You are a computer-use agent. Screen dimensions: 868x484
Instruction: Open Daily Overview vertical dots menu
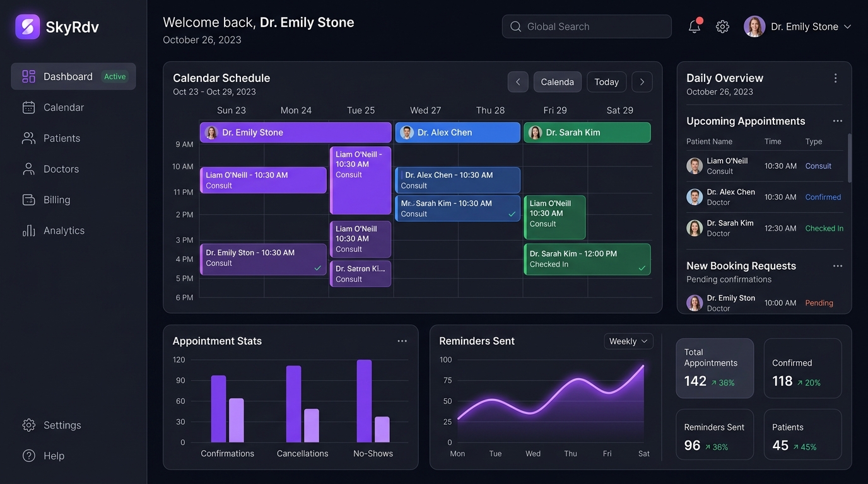[835, 78]
